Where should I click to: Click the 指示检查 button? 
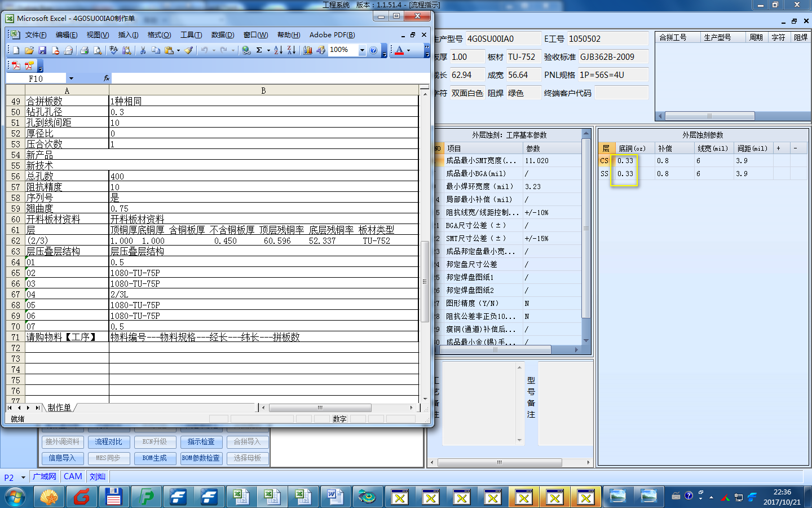click(201, 442)
